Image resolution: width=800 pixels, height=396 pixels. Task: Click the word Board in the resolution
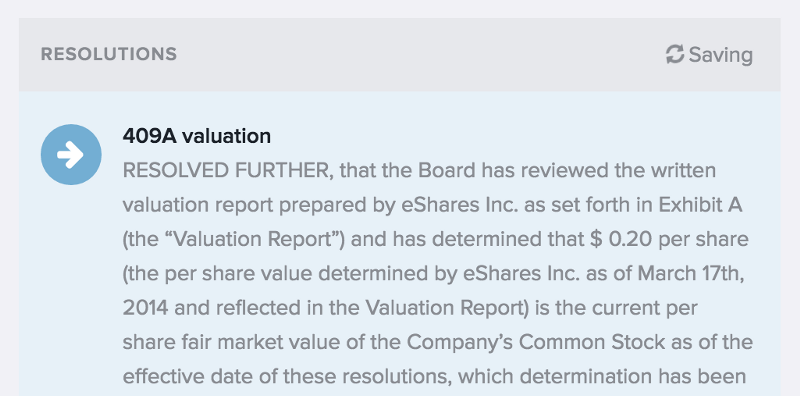[x=447, y=171]
